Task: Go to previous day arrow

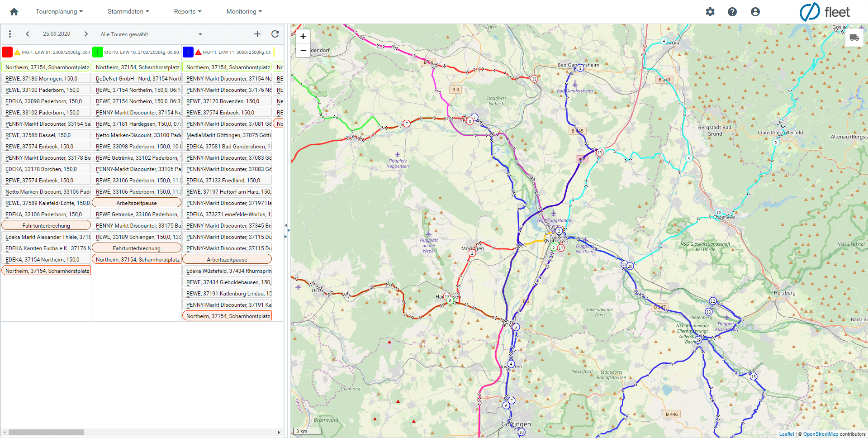Action: click(x=28, y=34)
